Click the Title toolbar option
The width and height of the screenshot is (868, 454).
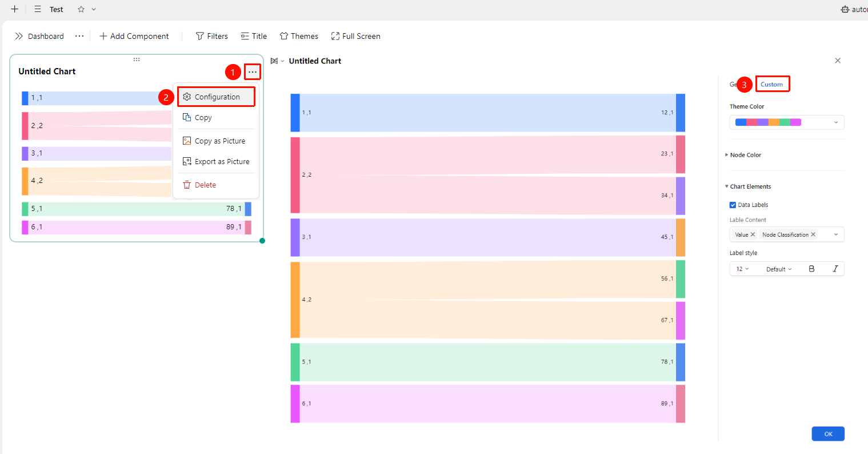point(254,36)
